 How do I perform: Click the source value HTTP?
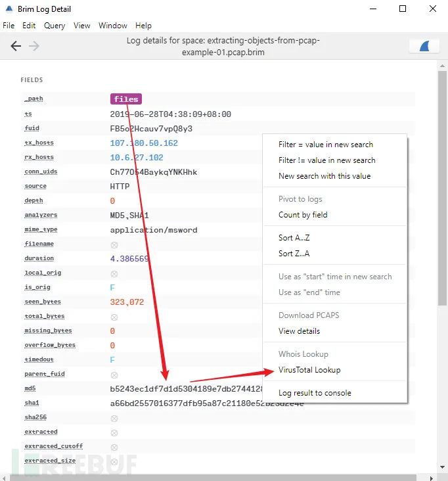(x=120, y=186)
